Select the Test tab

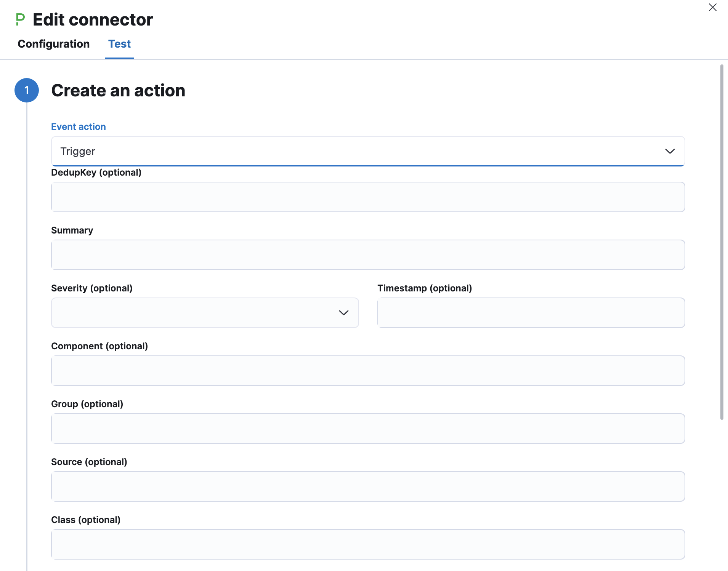119,44
